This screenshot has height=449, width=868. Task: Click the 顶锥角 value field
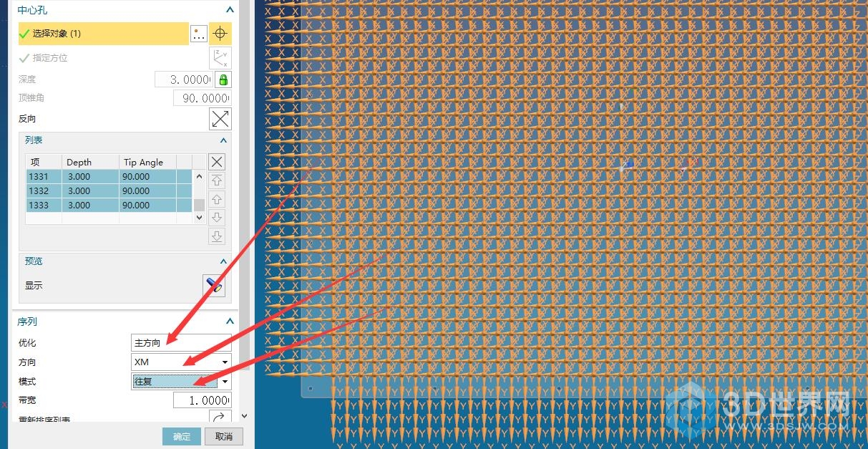pyautogui.click(x=203, y=98)
